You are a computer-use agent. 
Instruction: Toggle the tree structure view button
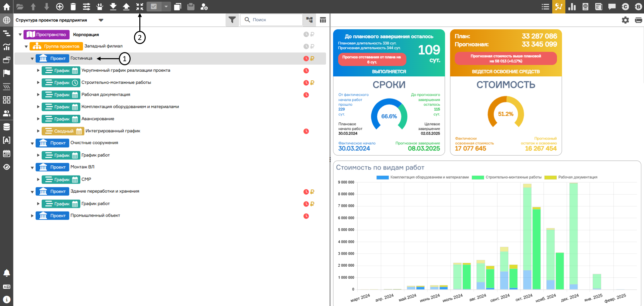point(310,20)
